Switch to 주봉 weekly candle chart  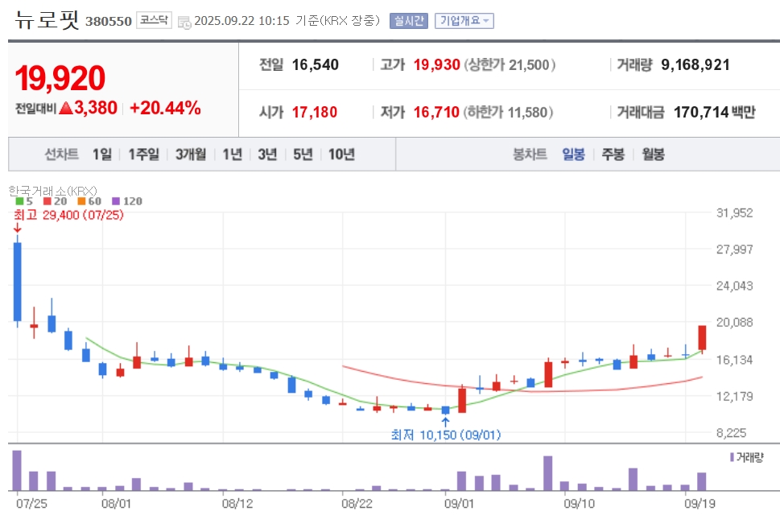pyautogui.click(x=613, y=155)
